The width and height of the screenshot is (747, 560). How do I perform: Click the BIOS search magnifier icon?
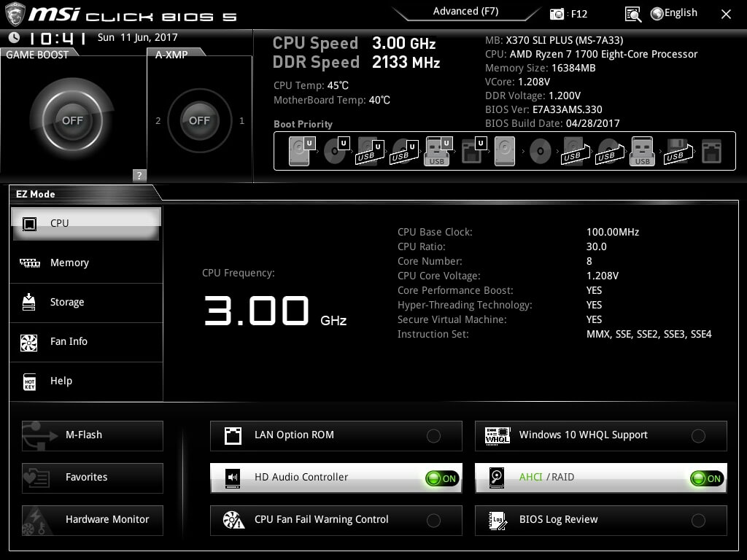pyautogui.click(x=633, y=14)
